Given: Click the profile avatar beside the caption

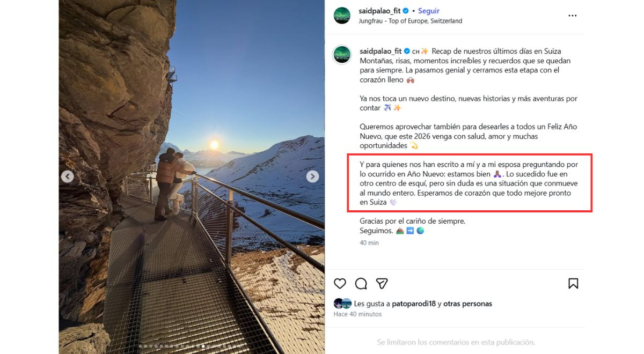Looking at the screenshot, I should tap(342, 55).
